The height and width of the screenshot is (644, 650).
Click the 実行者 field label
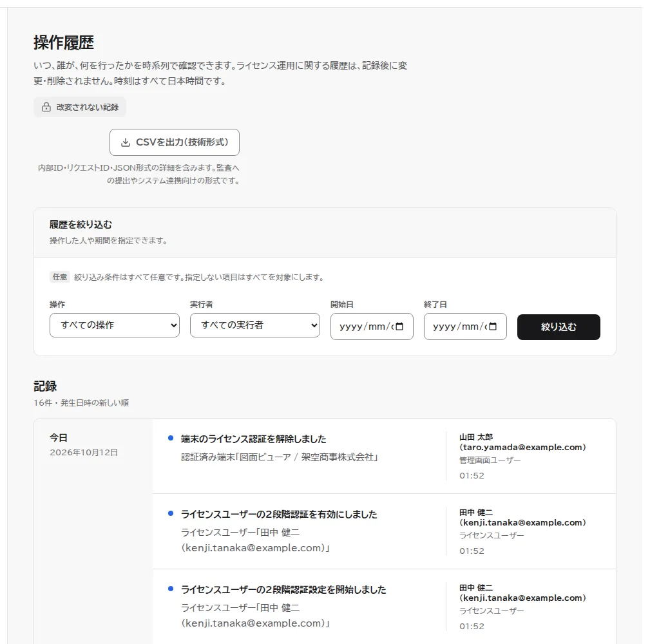coord(202,305)
